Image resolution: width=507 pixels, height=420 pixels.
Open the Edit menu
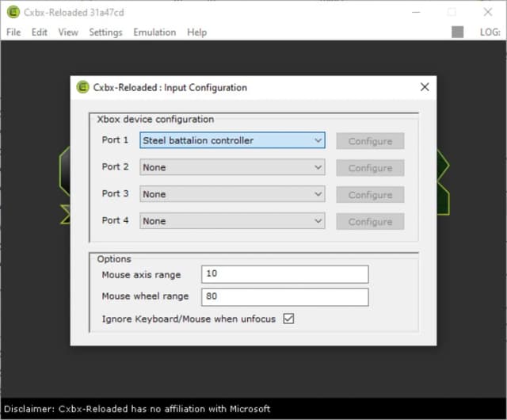coord(39,32)
